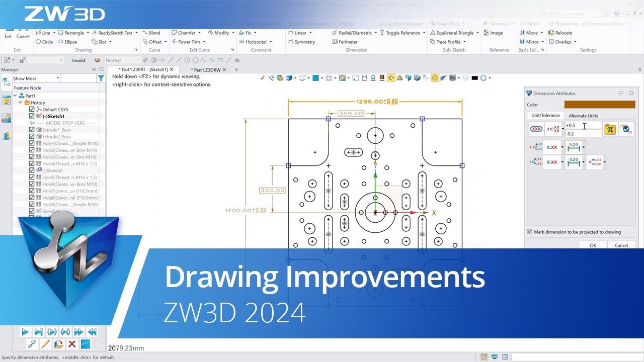
Task: Toggle checkbox for (-)Sketch1 node
Action: pyautogui.click(x=32, y=116)
